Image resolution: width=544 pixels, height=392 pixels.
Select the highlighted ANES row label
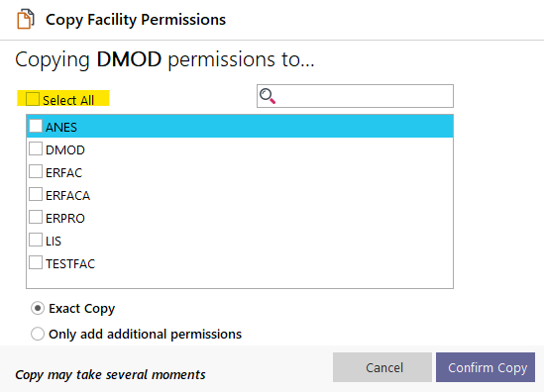61,127
